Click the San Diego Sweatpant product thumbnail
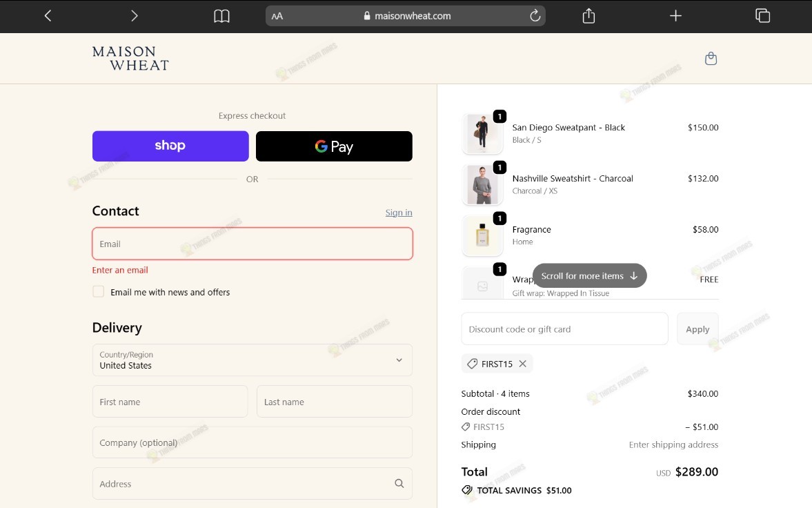The height and width of the screenshot is (508, 812). coord(482,135)
